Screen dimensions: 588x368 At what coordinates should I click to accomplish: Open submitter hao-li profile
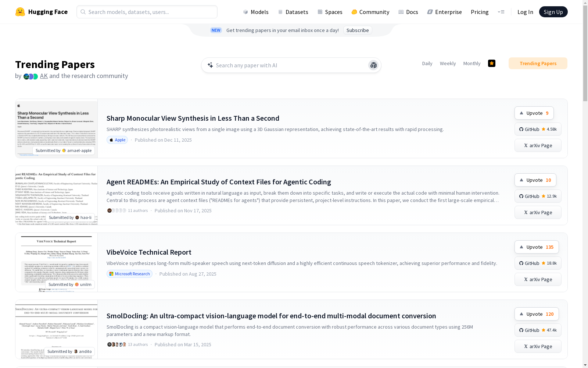click(70, 217)
